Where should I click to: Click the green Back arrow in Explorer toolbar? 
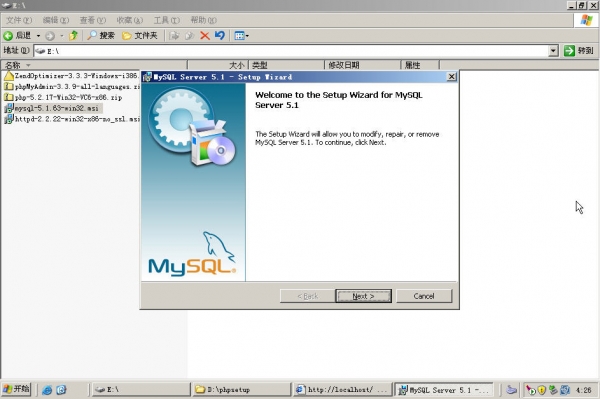coord(8,36)
